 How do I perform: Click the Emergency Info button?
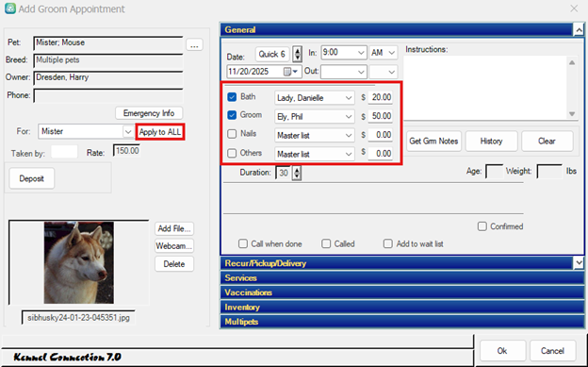[x=149, y=113]
